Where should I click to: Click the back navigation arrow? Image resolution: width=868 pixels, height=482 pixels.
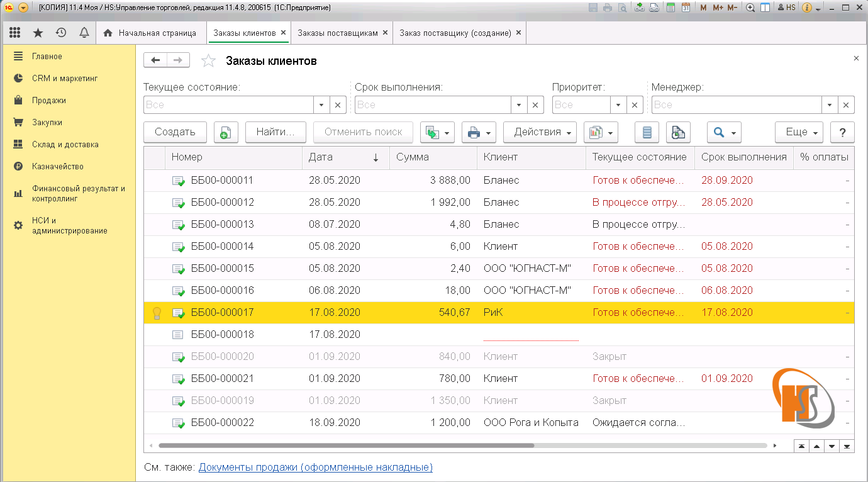(155, 60)
